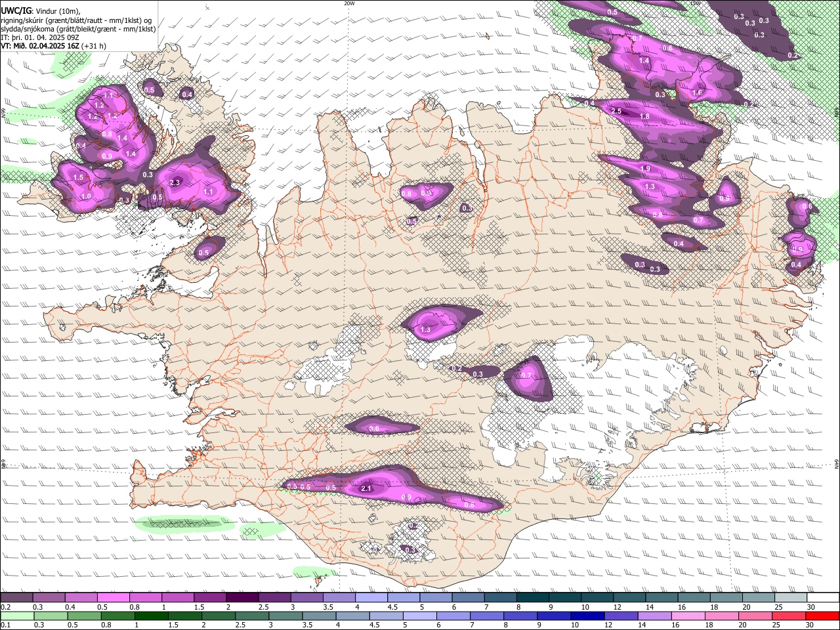Click the top scale swatch between 2 and 2.5
Viewport: 840px width, 630px height.
point(242,598)
